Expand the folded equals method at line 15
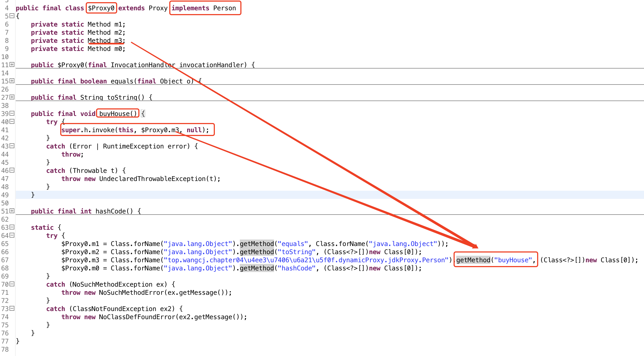The width and height of the screenshot is (644, 356). [x=12, y=81]
